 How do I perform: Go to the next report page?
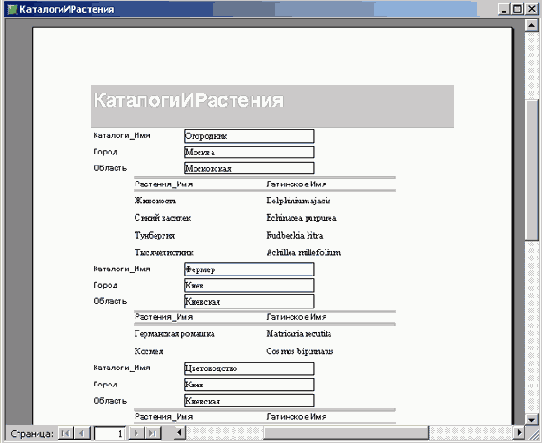136,433
